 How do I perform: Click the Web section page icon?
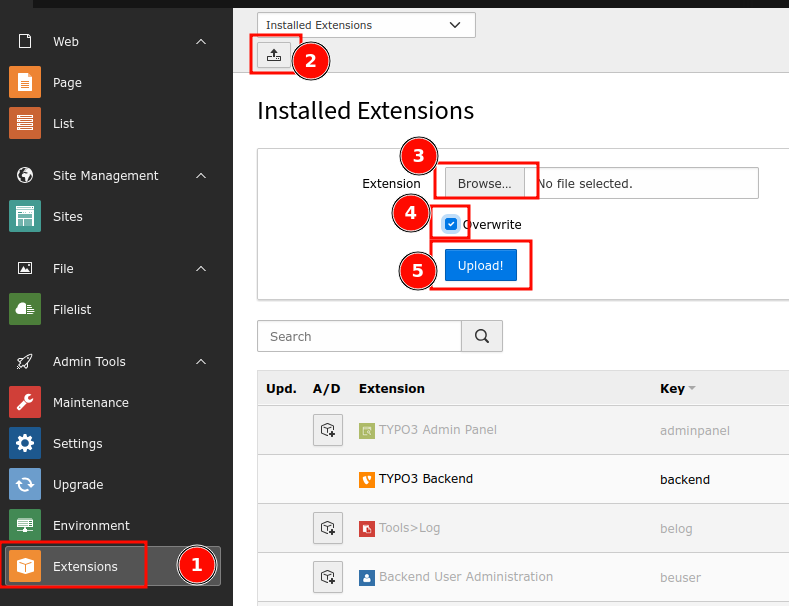[25, 41]
